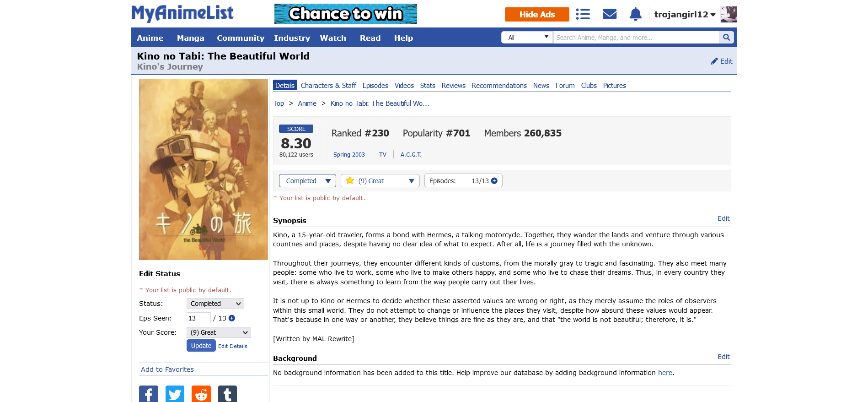Image resolution: width=868 pixels, height=402 pixels.
Task: Expand the Your Score select box
Action: 219,332
